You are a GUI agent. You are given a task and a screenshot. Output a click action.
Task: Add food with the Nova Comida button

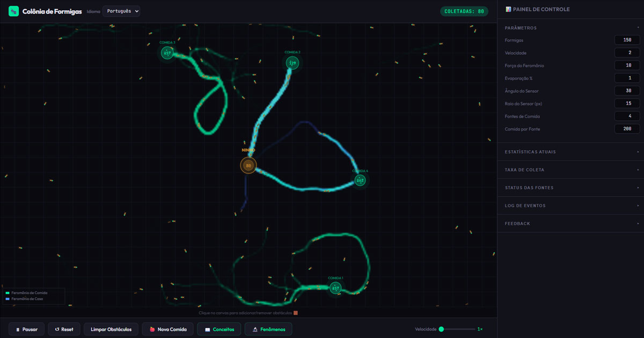tap(167, 329)
